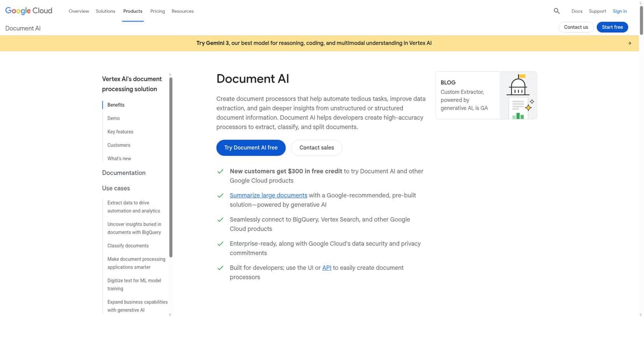Image resolution: width=644 pixels, height=362 pixels.
Task: Select Classify documents under Use cases
Action: 128,245
